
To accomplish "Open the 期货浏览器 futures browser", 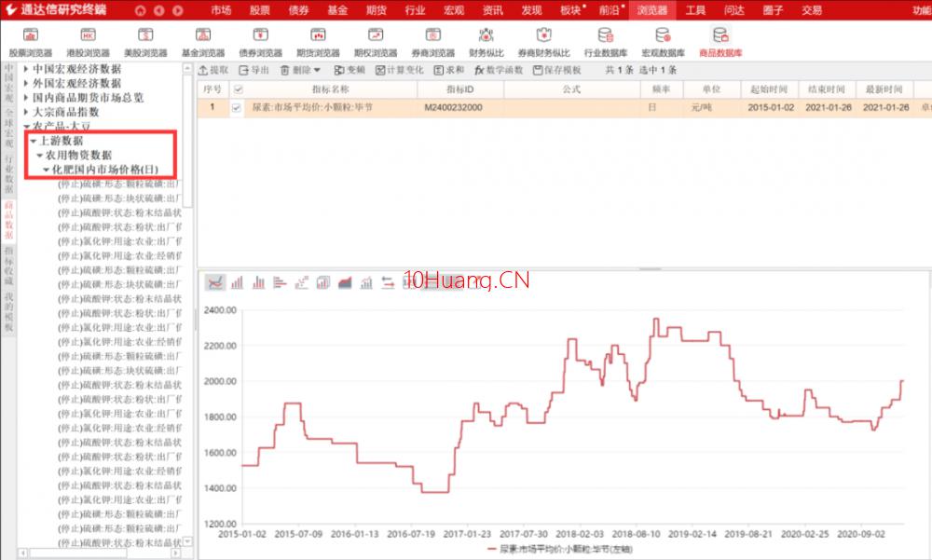I will [318, 42].
